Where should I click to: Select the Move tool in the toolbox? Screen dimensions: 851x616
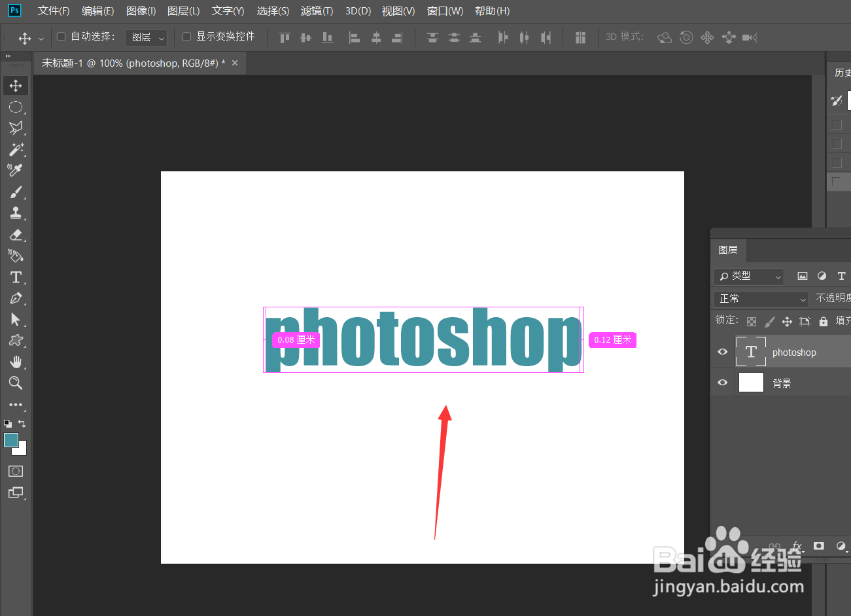16,86
